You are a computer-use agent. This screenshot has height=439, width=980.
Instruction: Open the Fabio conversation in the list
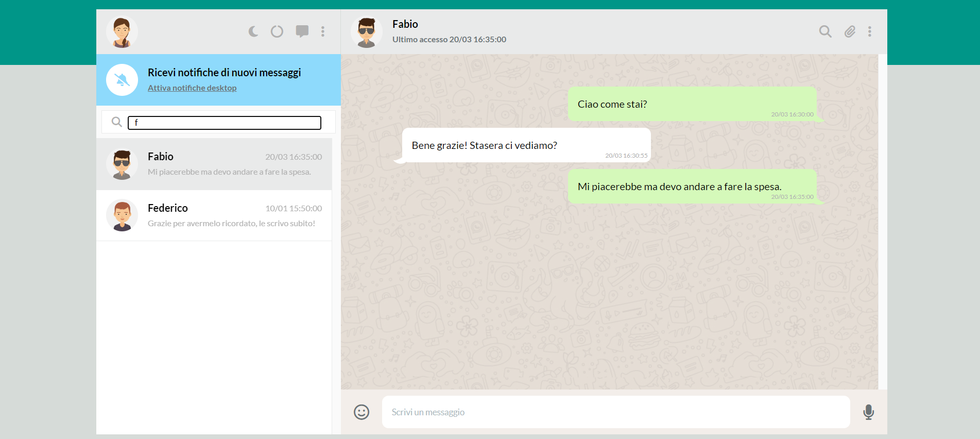click(x=214, y=164)
